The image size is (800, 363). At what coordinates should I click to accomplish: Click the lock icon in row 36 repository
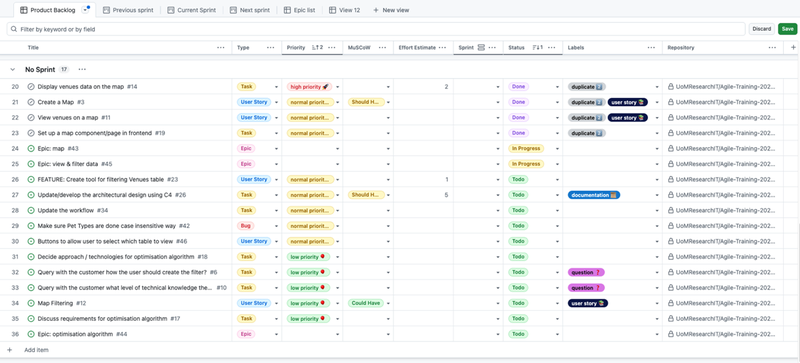[x=671, y=334]
